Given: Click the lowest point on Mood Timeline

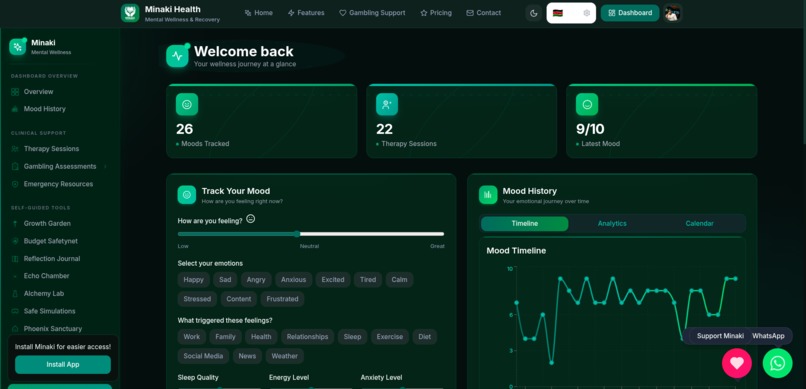Looking at the screenshot, I should 552,362.
